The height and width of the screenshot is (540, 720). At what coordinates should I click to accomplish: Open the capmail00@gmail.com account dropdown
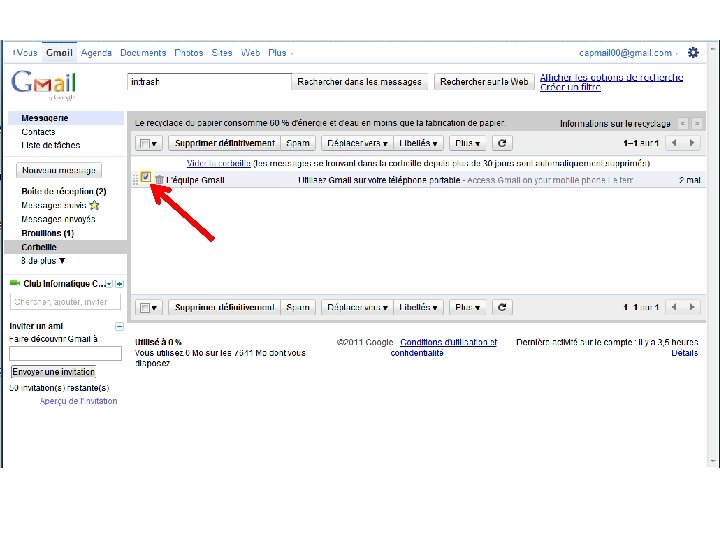pos(628,53)
